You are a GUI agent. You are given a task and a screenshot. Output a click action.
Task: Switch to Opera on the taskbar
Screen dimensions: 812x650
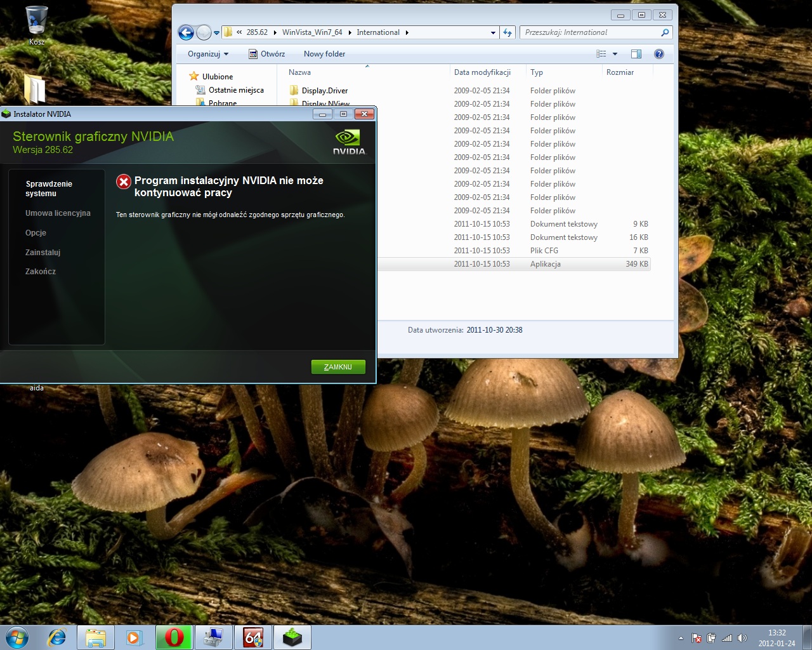[174, 637]
